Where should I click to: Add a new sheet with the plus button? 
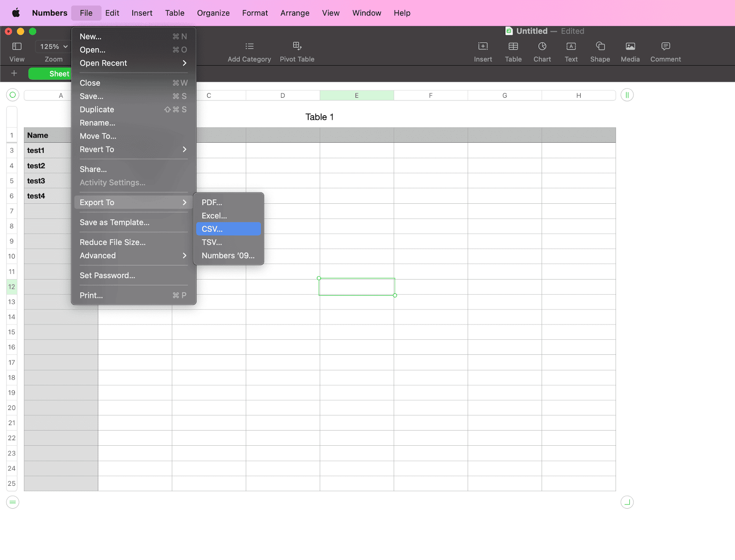tap(14, 73)
